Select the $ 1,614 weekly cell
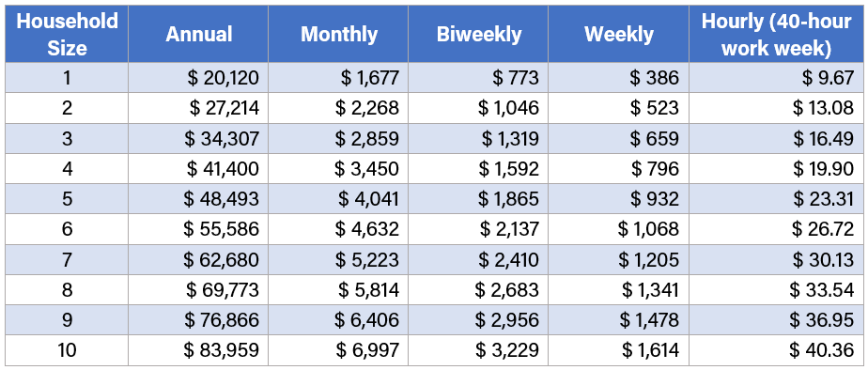This screenshot has height=370, width=868. pyautogui.click(x=618, y=350)
